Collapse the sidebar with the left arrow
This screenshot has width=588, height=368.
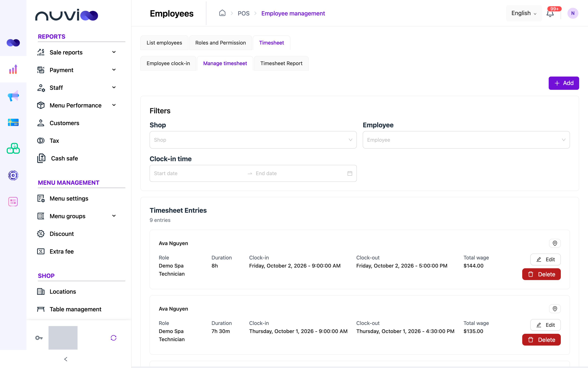click(x=66, y=359)
